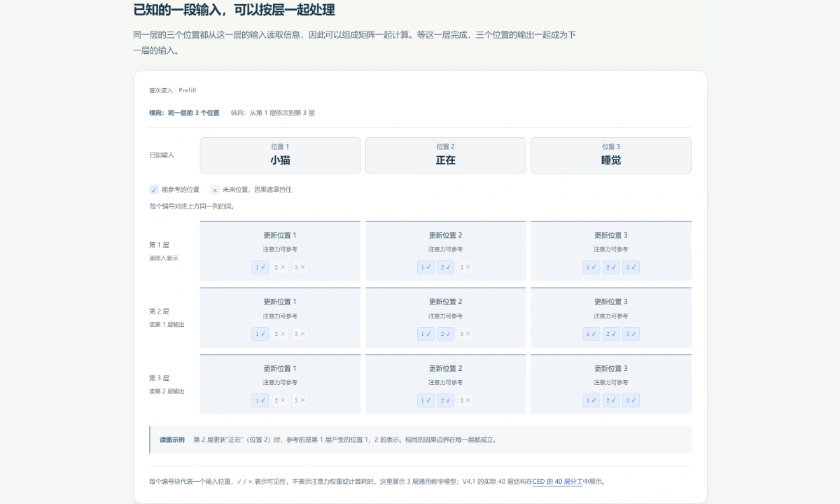Click chip 1 ✓ in layer 1 更新位置 1
840x504 pixels.
click(260, 267)
